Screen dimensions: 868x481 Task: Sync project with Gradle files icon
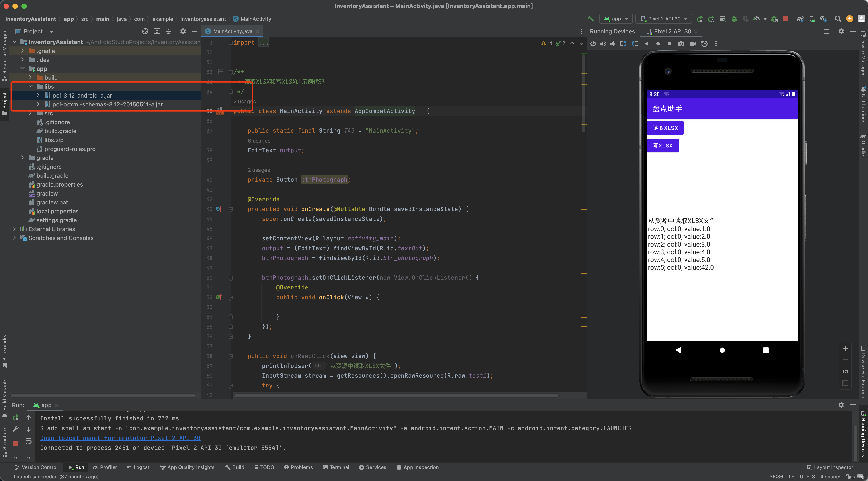pyautogui.click(x=800, y=19)
